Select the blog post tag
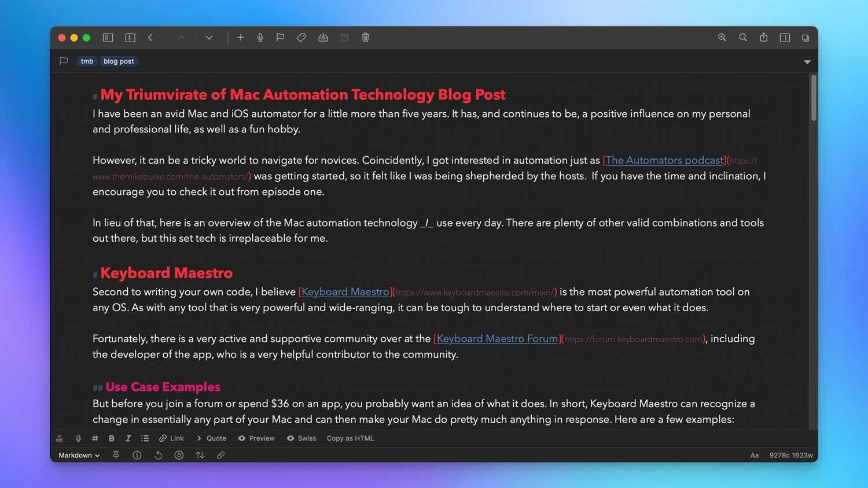Screen dimensions: 868x488 coord(119,61)
